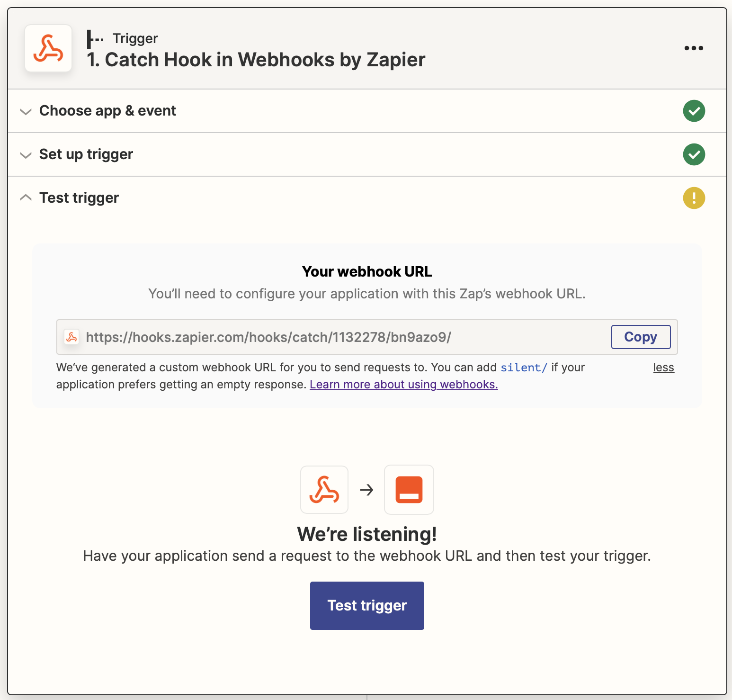Click inside the webhook URL text field
This screenshot has height=700, width=732.
click(x=341, y=337)
